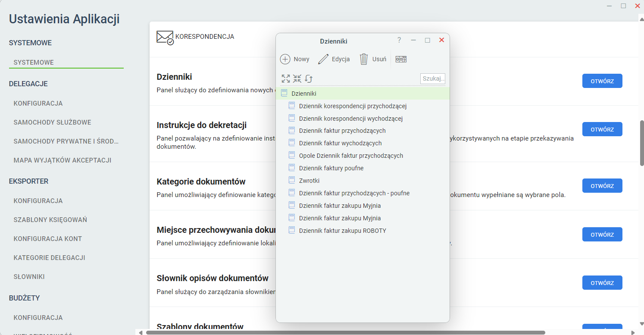Click the Usuń trash can icon
644x335 pixels.
364,59
